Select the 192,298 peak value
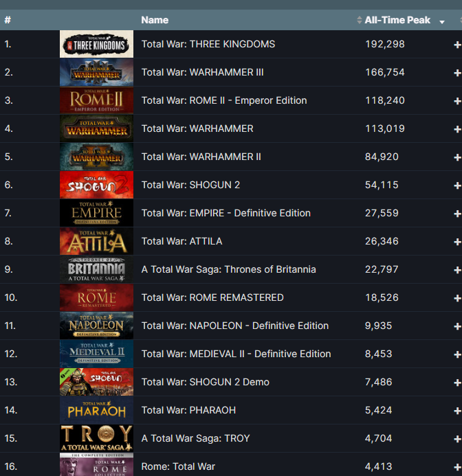The height and width of the screenshot is (476, 462). [385, 45]
